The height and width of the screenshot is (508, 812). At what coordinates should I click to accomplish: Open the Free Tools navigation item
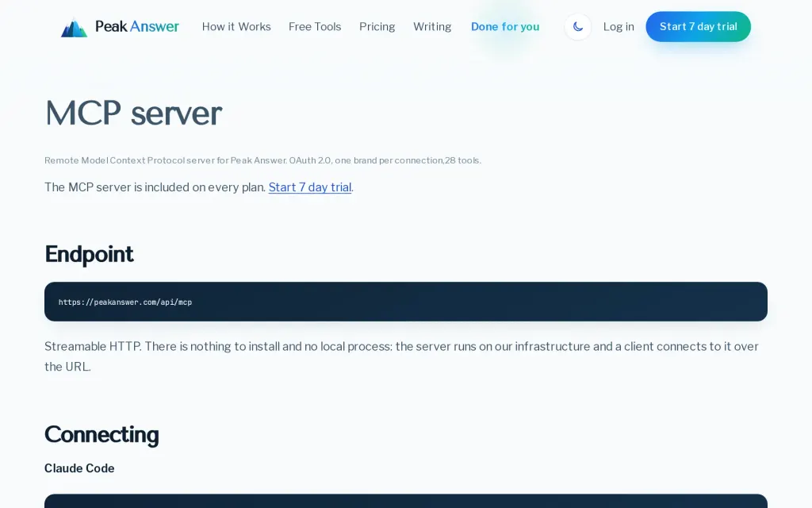point(315,26)
